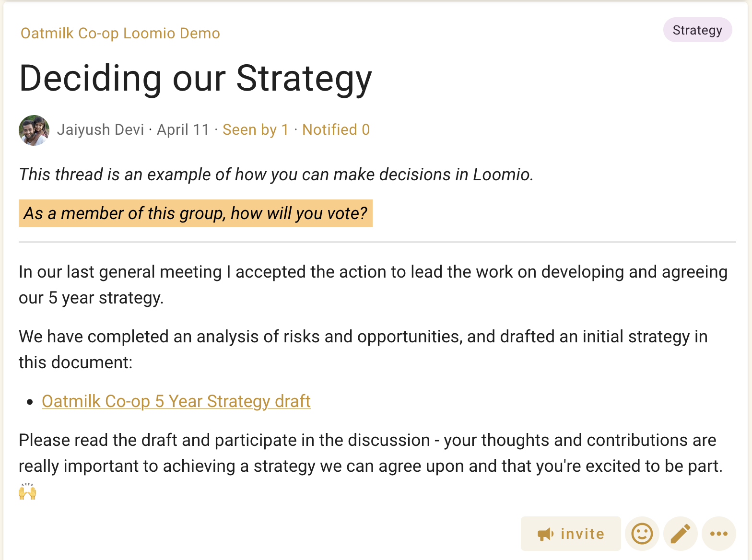This screenshot has width=752, height=560.
Task: Open the Oatmilk Co-op Loomio Demo group link
Action: click(x=120, y=34)
